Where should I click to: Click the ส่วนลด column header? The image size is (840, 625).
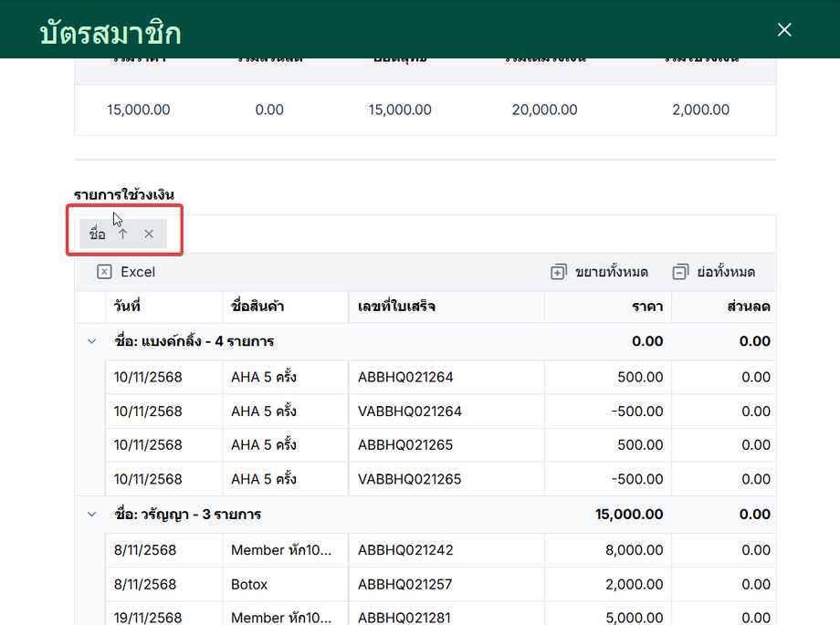click(x=748, y=307)
